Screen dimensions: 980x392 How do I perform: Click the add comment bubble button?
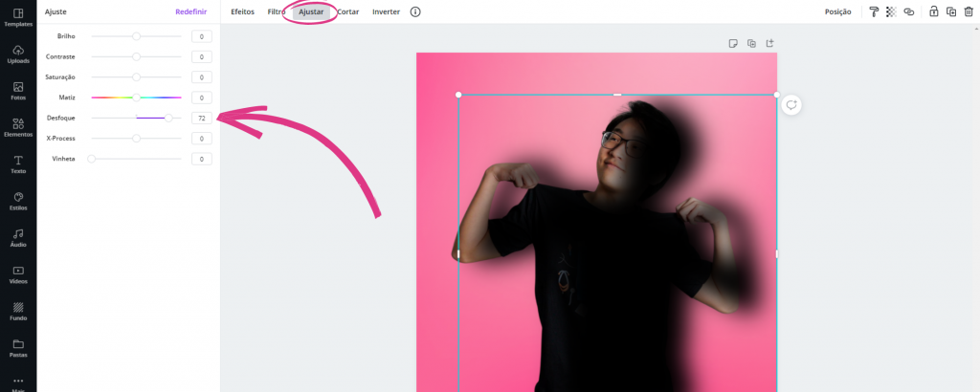click(791, 105)
